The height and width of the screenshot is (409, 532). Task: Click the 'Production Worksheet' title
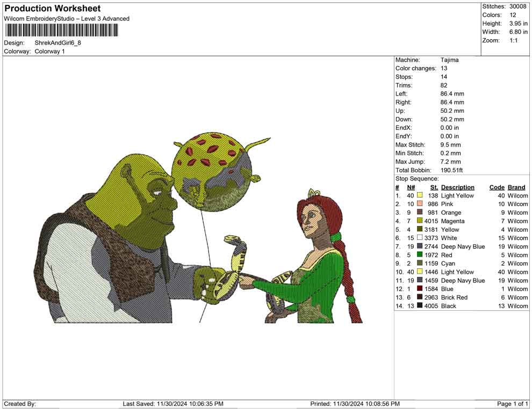[x=52, y=9]
